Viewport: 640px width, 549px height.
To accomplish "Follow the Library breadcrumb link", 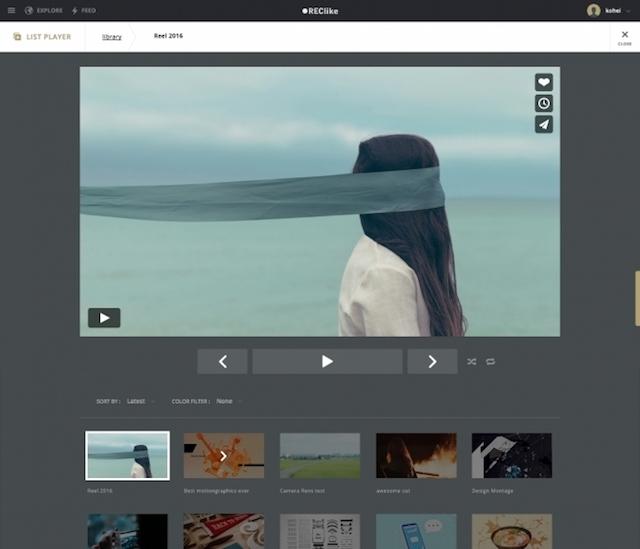I will point(112,37).
